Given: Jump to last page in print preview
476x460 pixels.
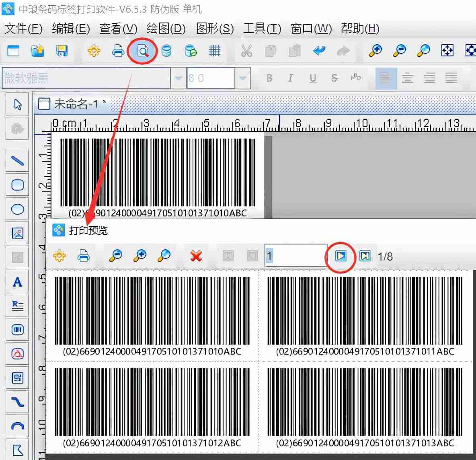Looking at the screenshot, I should (365, 256).
